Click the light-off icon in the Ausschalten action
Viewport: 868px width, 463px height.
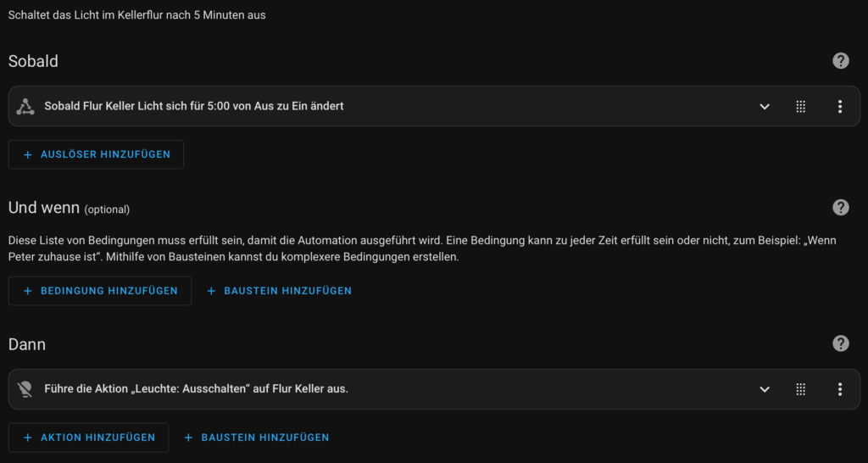click(25, 389)
